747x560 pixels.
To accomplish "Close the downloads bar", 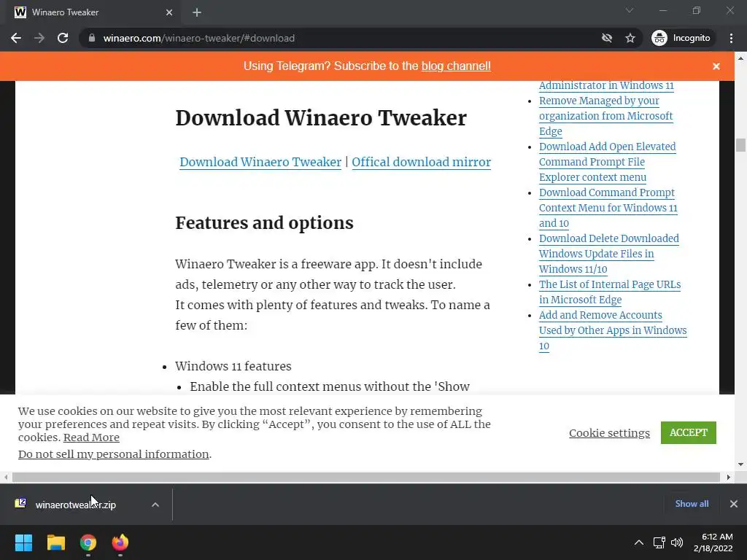I will pos(734,504).
